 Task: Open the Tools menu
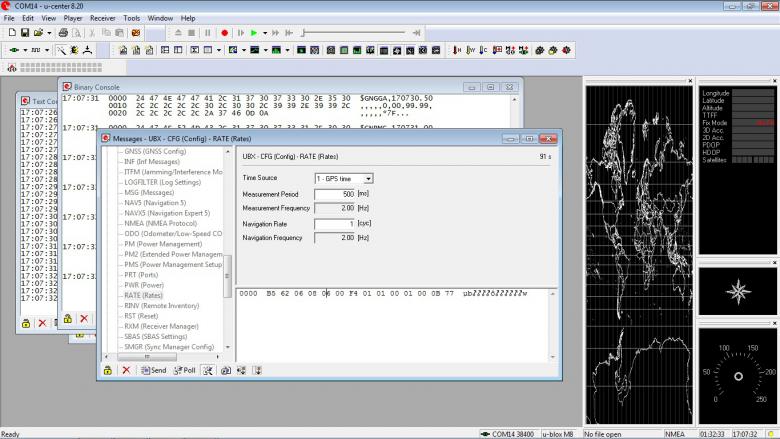131,18
